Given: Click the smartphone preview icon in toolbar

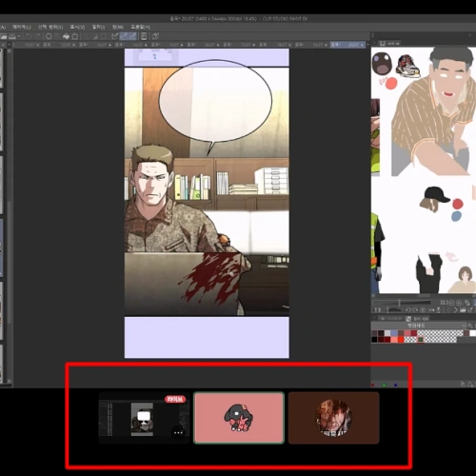Looking at the screenshot, I should pos(144,36).
